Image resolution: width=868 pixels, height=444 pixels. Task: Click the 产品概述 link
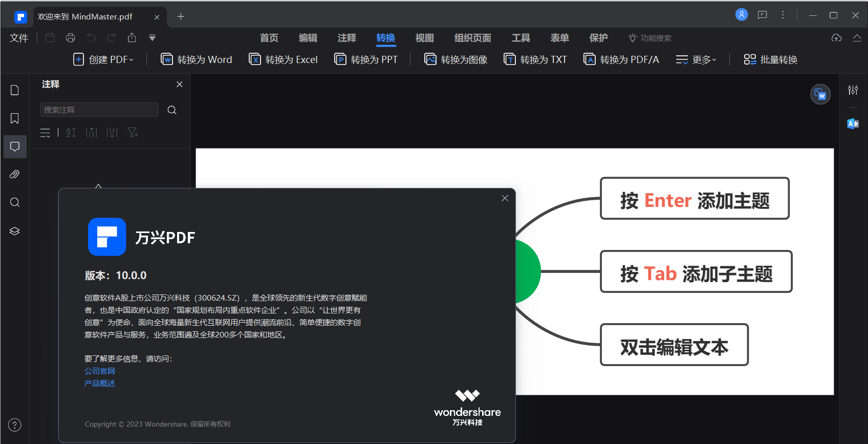[100, 383]
